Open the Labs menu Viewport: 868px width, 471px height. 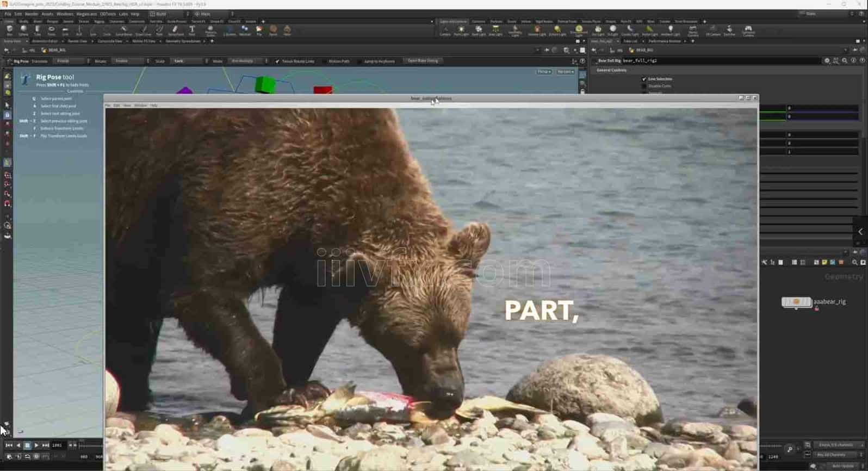[x=123, y=14]
